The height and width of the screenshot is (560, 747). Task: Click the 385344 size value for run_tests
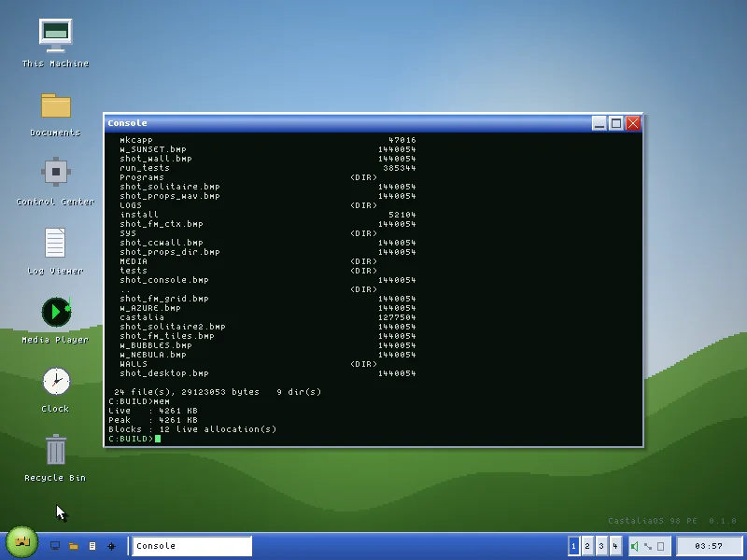(x=400, y=168)
